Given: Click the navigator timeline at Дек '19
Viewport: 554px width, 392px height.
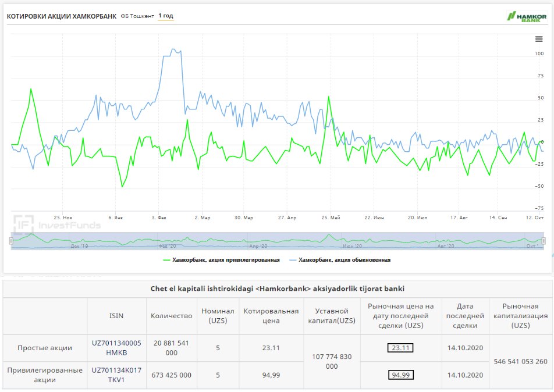Looking at the screenshot, I should click(79, 246).
